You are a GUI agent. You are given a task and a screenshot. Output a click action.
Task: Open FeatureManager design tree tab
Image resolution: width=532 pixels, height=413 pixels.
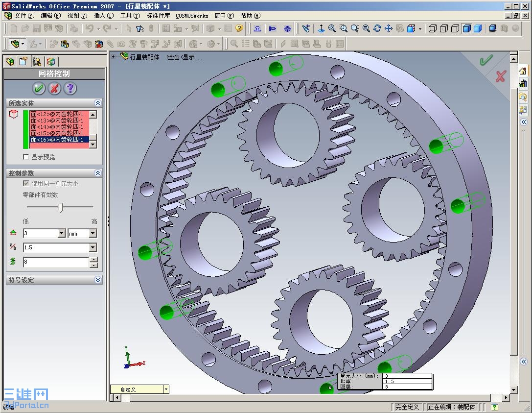click(x=10, y=61)
